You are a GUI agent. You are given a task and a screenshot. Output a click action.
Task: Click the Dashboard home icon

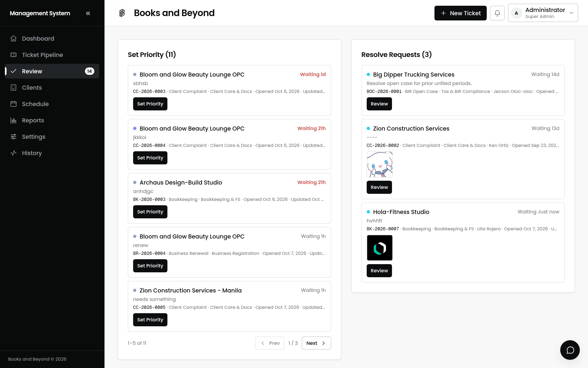tap(13, 38)
